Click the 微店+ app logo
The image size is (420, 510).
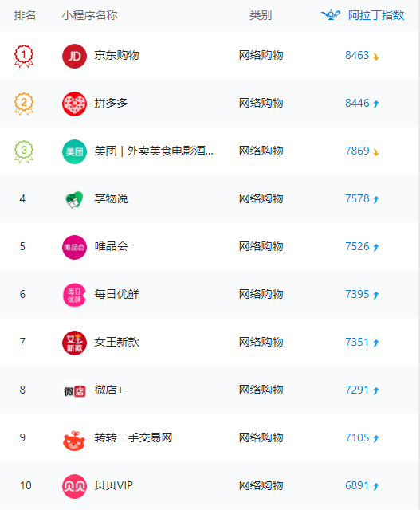[x=74, y=390]
